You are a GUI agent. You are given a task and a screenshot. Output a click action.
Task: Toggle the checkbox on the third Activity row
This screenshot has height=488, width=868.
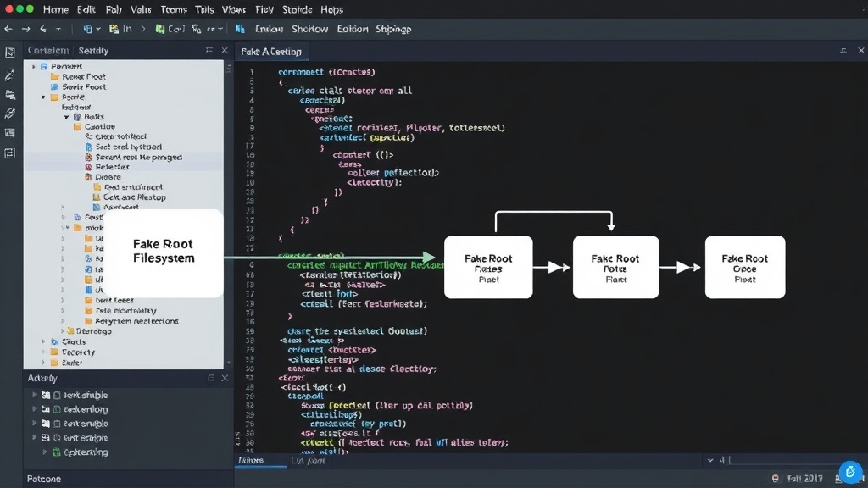tap(57, 424)
